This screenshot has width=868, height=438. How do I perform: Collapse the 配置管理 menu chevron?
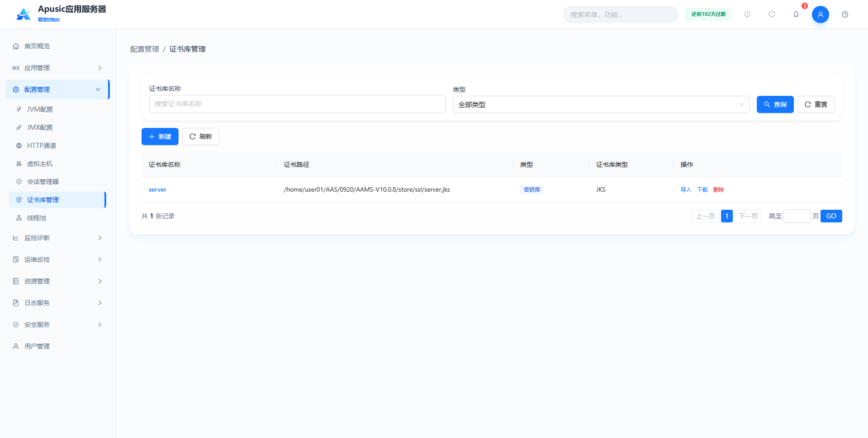(x=98, y=89)
